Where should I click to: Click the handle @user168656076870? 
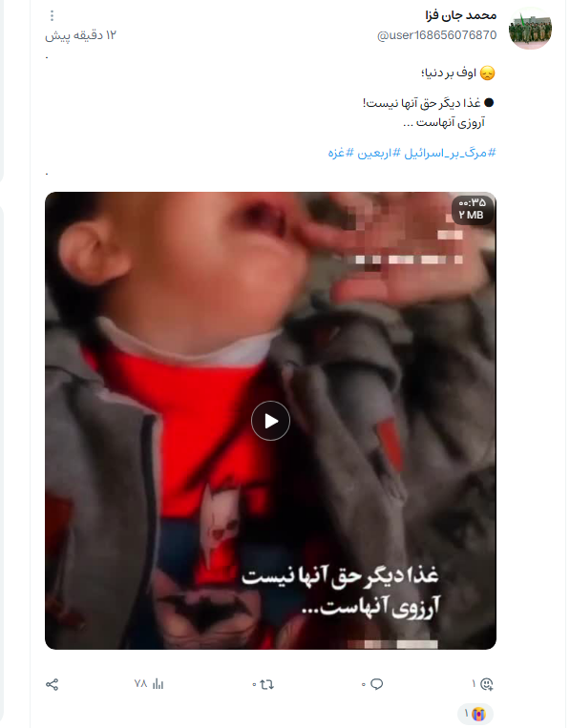[436, 35]
